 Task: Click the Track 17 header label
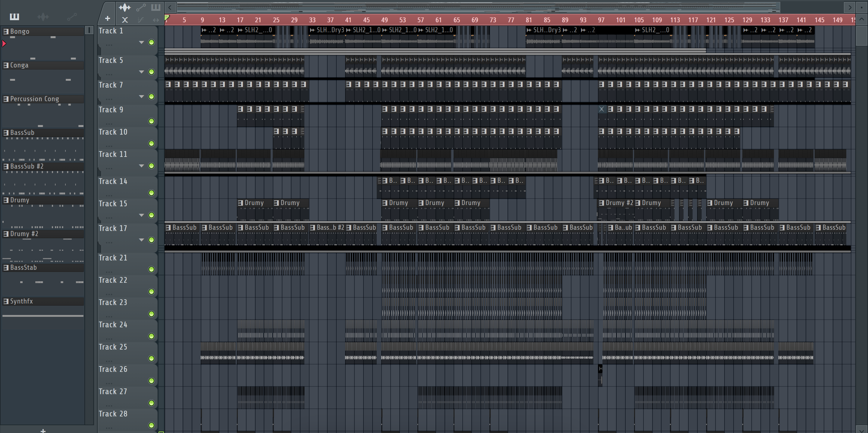click(x=113, y=228)
